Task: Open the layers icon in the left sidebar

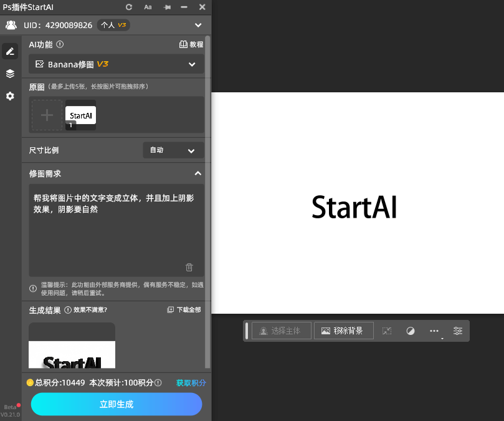Action: [9, 73]
